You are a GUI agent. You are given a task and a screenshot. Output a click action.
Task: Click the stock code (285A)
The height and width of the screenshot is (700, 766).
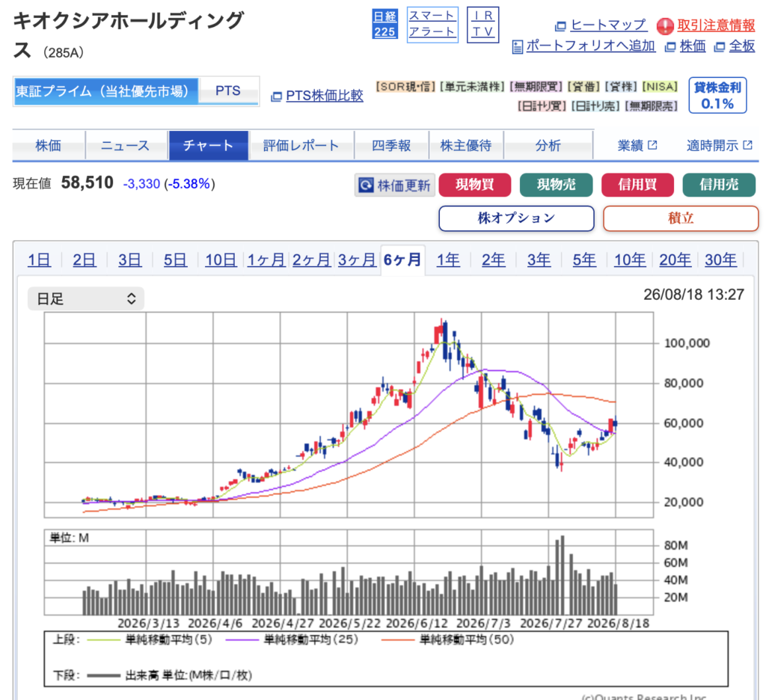(x=64, y=53)
